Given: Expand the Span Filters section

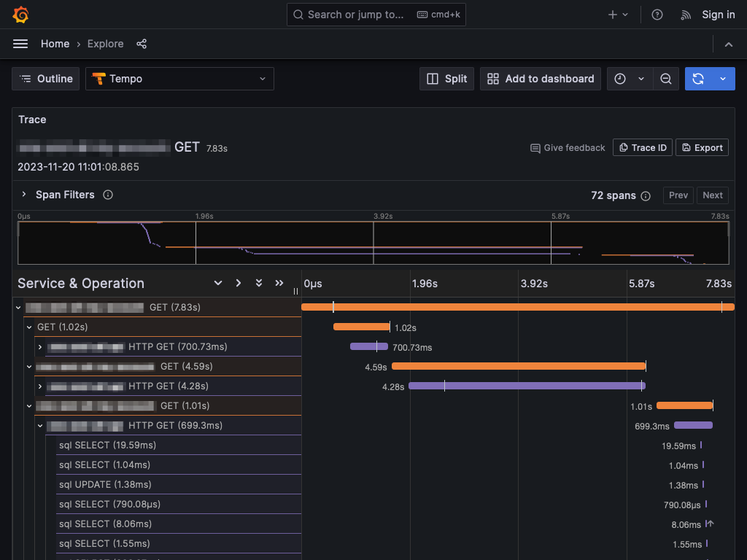Looking at the screenshot, I should 24,195.
